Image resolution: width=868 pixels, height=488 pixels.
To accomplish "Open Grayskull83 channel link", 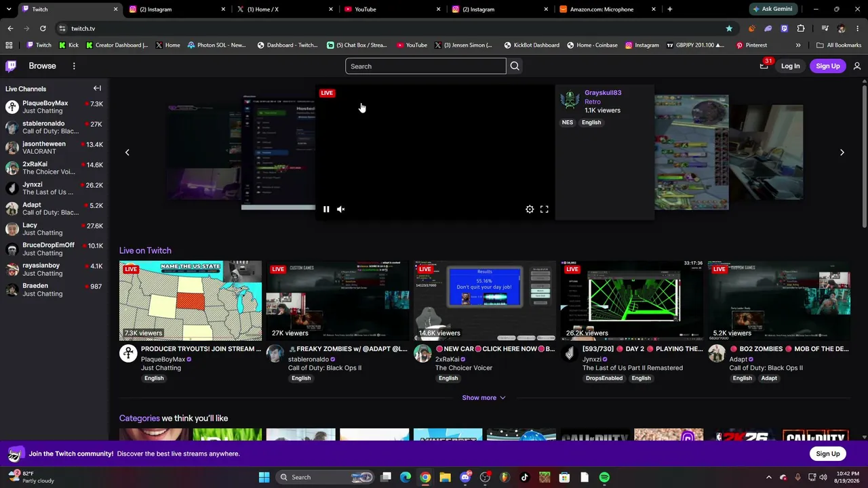I will [603, 93].
